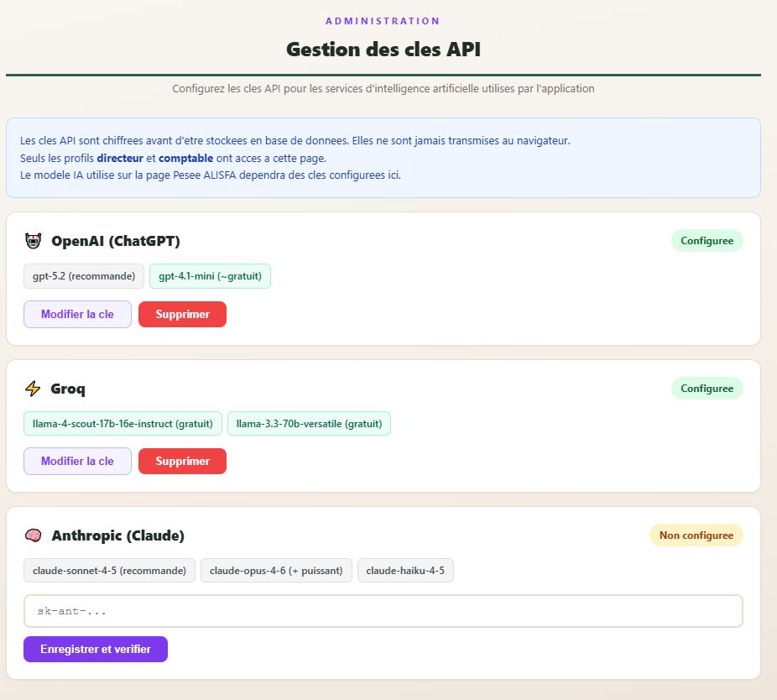Click Enregistrer et verifier button

[x=96, y=650]
